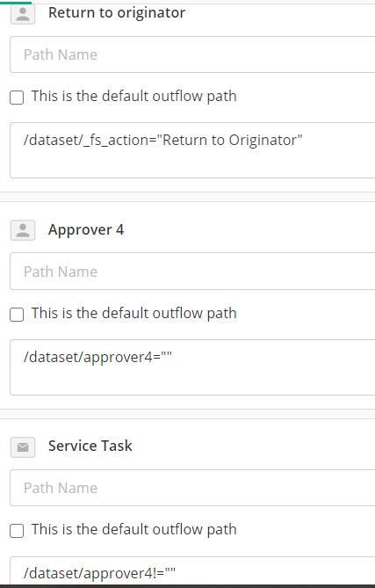The image size is (375, 588).
Task: Click the teal progress indicator at the top
Action: 16,3
